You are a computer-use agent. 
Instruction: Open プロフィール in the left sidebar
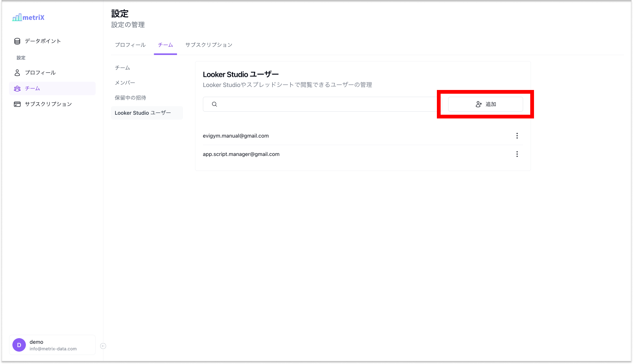pos(52,73)
